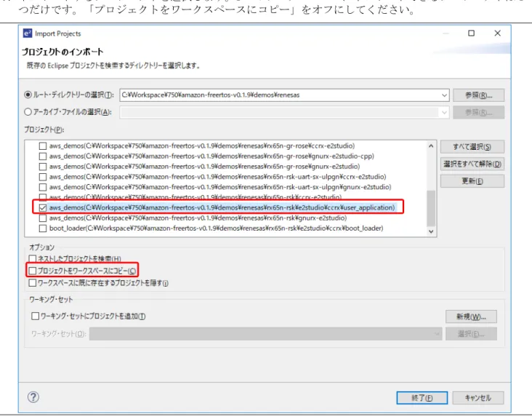Select boot_loader project row text
This screenshot has height=419, width=532.
click(x=216, y=228)
